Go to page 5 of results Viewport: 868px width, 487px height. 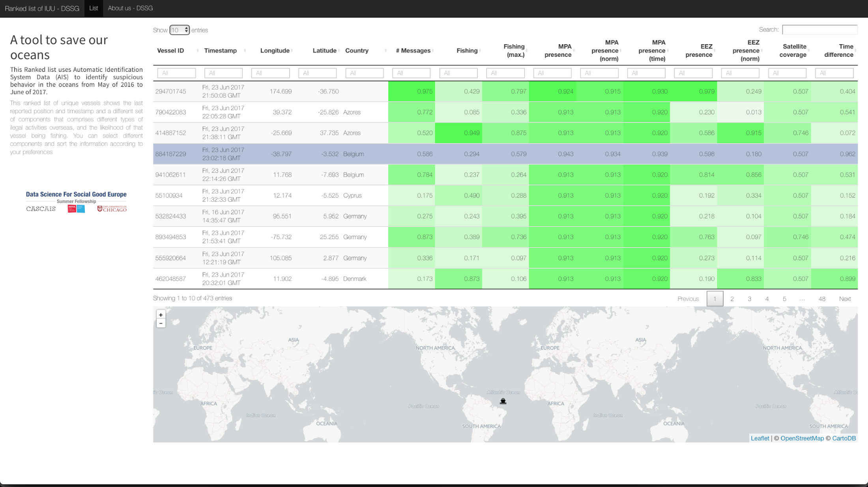click(784, 299)
